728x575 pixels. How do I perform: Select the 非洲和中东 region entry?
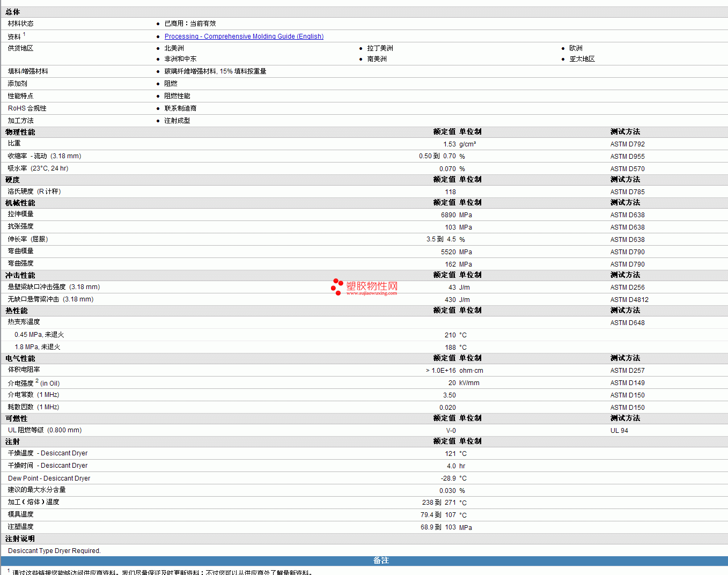click(x=181, y=59)
